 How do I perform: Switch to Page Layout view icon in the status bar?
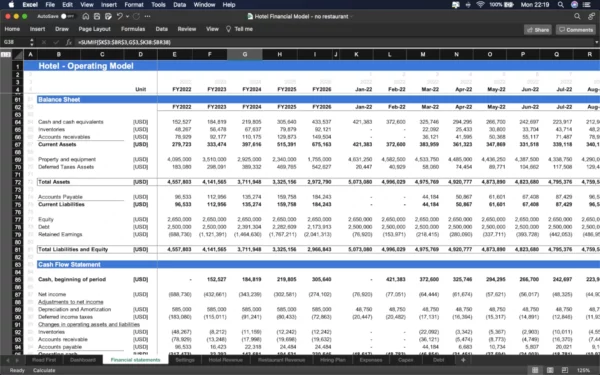click(x=550, y=370)
